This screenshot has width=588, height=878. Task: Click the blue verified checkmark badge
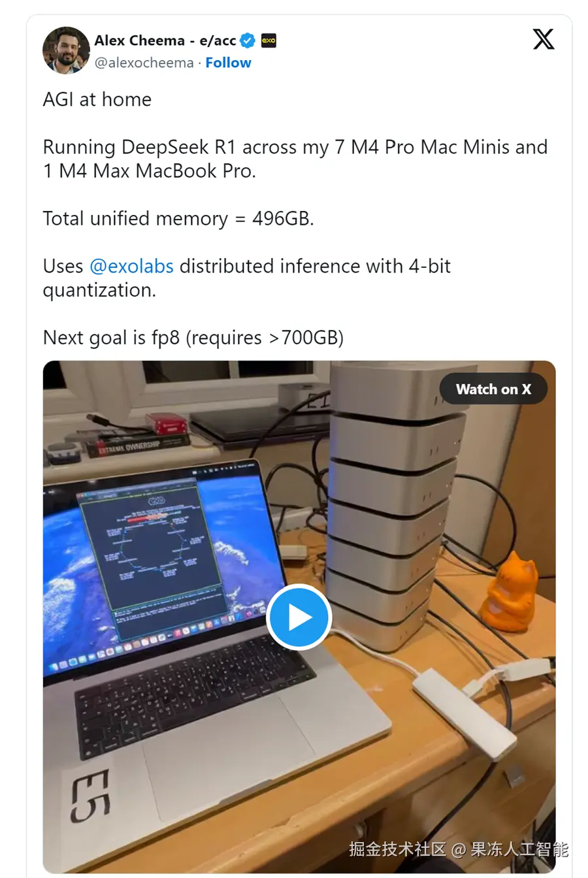(248, 41)
